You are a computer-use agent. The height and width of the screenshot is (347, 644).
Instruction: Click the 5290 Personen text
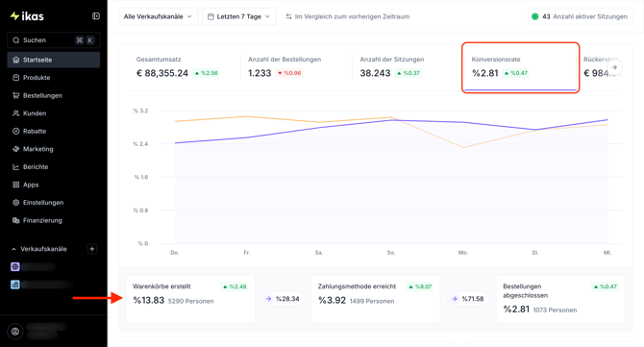191,302
